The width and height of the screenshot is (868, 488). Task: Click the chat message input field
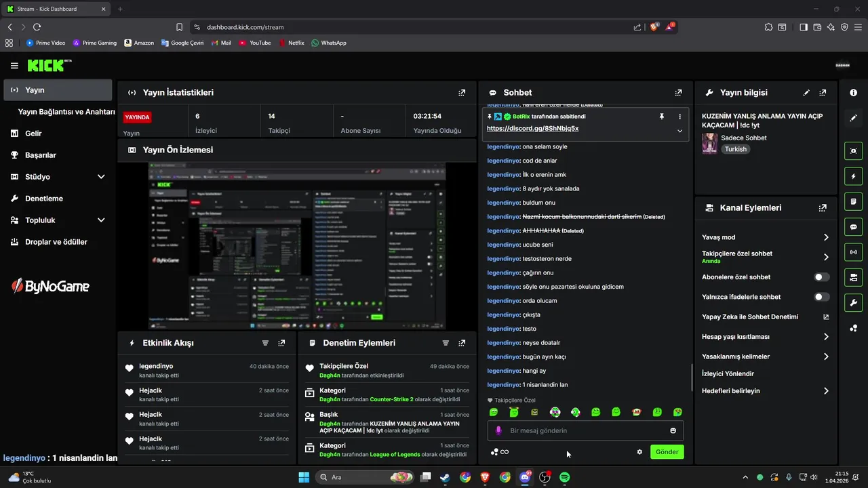585,430
